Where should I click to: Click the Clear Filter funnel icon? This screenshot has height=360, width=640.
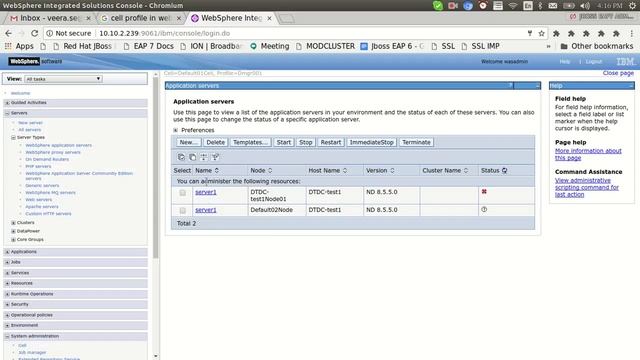point(215,157)
